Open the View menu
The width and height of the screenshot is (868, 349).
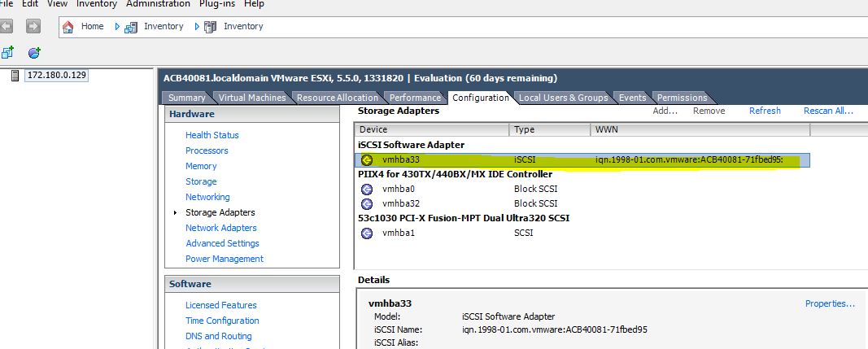pos(57,4)
